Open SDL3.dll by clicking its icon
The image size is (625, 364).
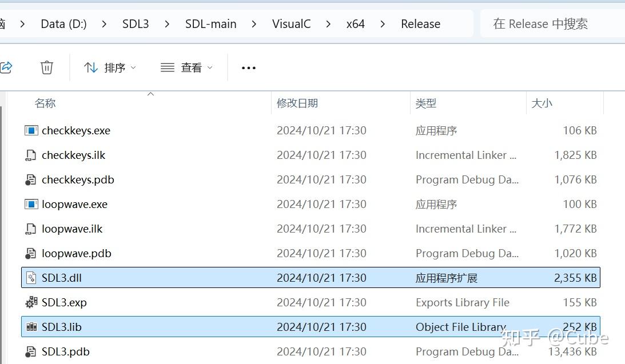tap(31, 278)
